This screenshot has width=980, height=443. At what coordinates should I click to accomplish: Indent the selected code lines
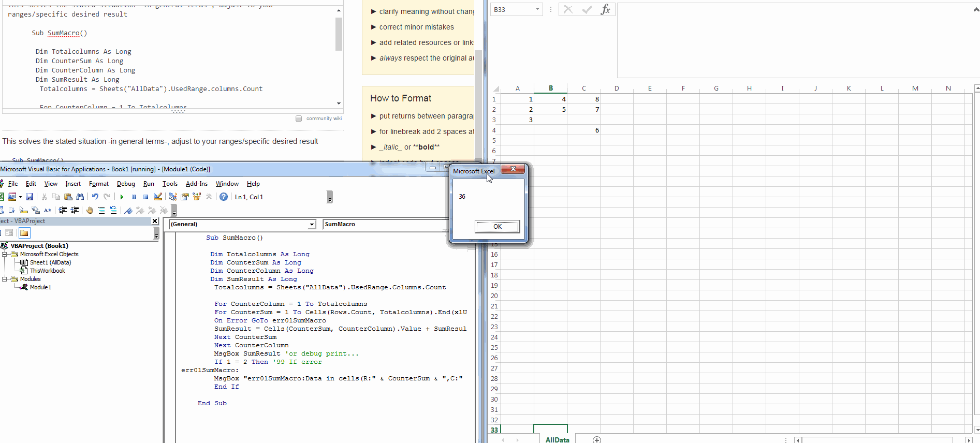coord(63,210)
